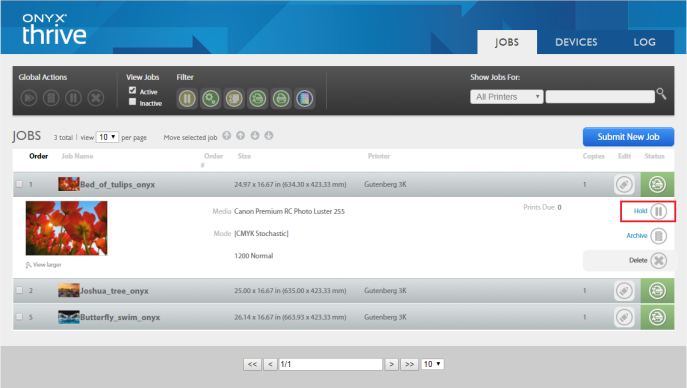Click the tulips preview thumbnail

click(67, 228)
